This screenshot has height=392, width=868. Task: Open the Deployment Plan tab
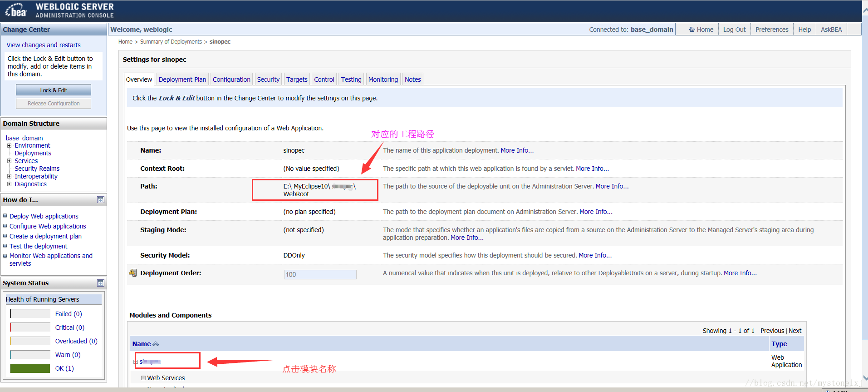(x=182, y=79)
